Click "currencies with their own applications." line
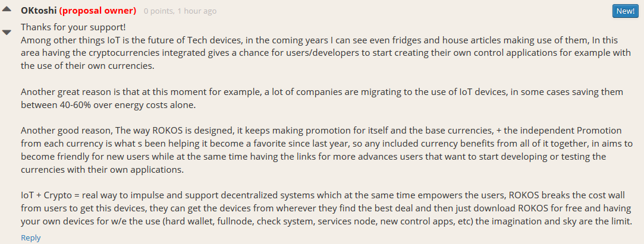Image resolution: width=644 pixels, height=244 pixels. [102, 170]
